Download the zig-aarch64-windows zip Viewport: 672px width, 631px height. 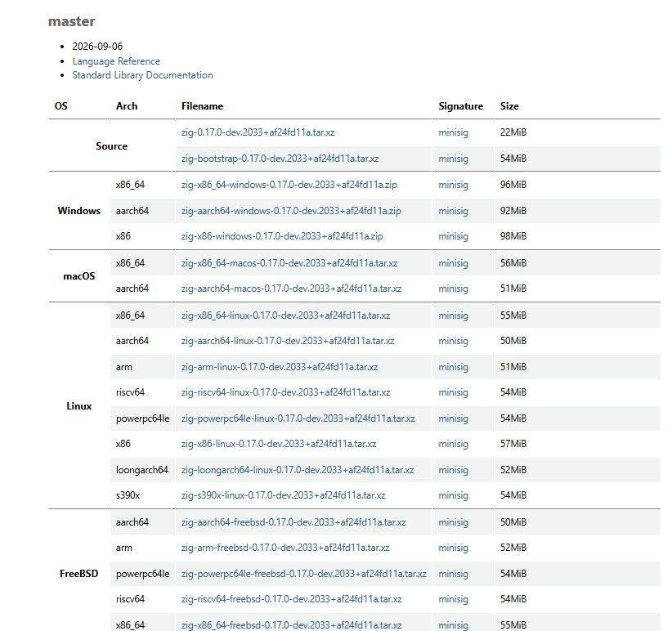pos(291,211)
